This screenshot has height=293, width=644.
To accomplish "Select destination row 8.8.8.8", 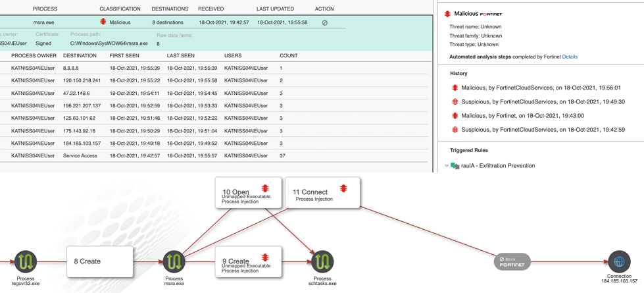I will point(214,68).
